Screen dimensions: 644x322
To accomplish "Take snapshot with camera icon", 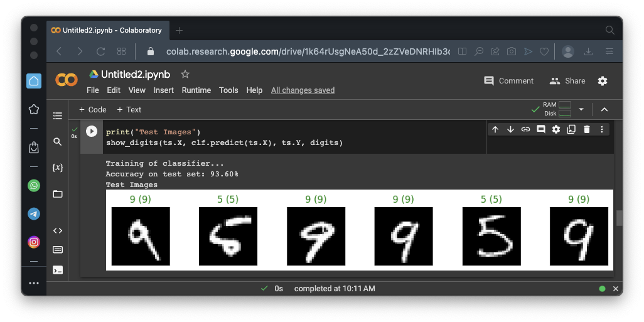I will (512, 51).
